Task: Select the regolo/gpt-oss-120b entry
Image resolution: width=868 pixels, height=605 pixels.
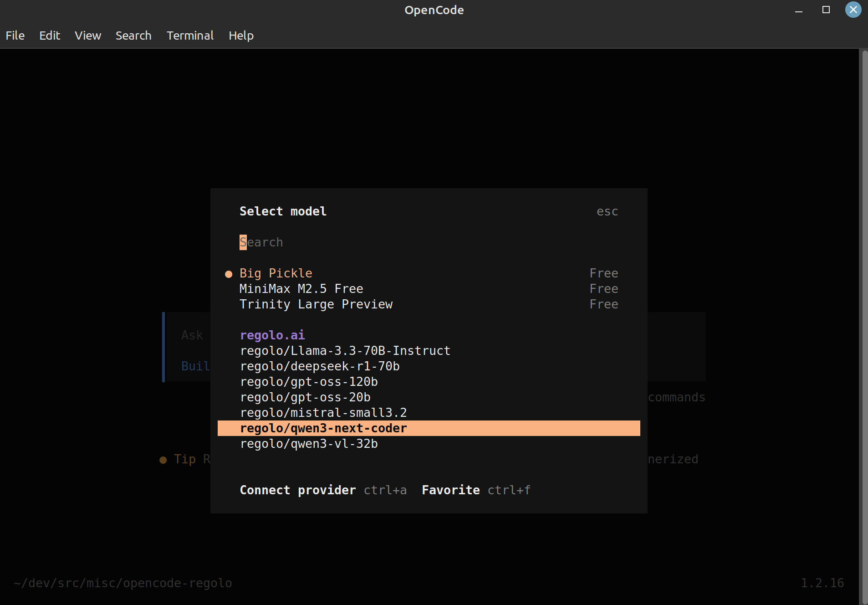Action: (x=309, y=382)
